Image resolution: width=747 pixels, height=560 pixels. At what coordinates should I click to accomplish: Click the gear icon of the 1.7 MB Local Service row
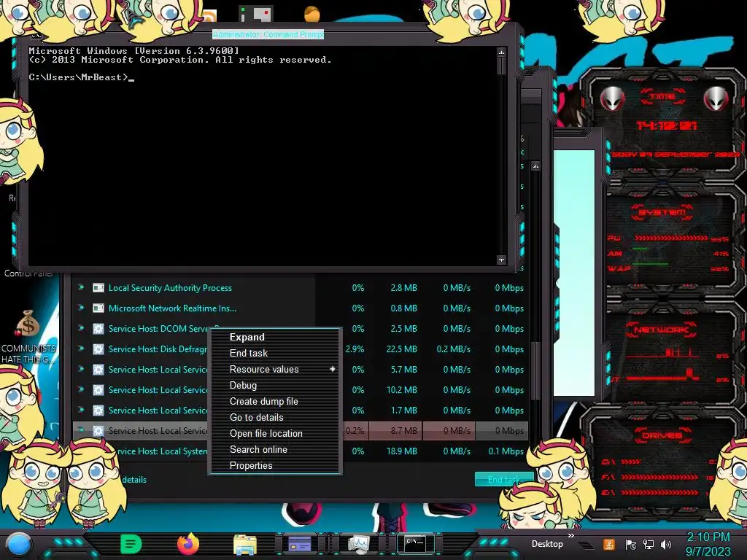click(98, 410)
